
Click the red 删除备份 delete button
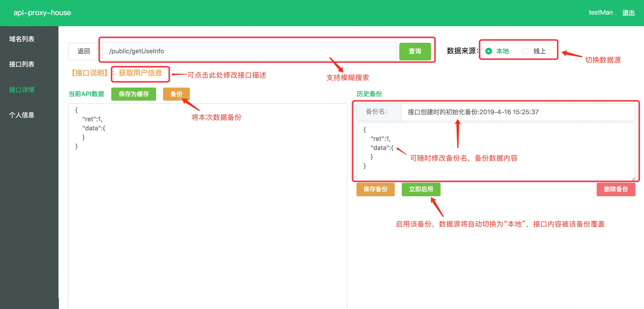pos(616,189)
